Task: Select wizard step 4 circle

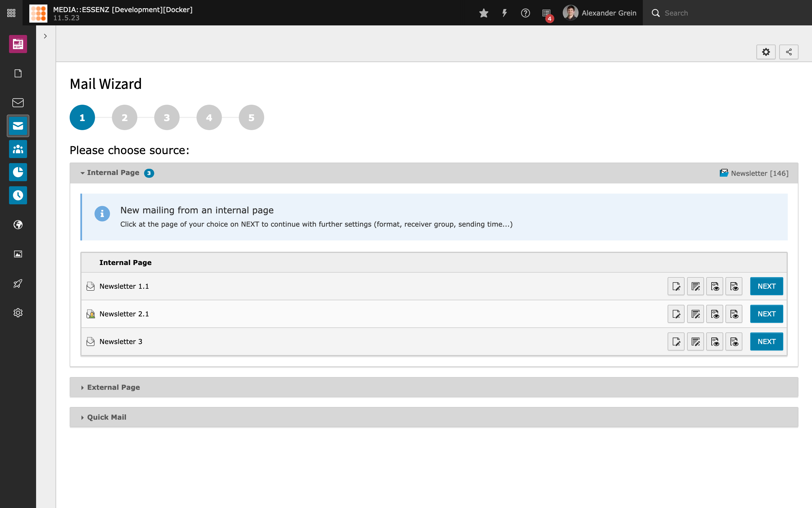Action: tap(209, 118)
